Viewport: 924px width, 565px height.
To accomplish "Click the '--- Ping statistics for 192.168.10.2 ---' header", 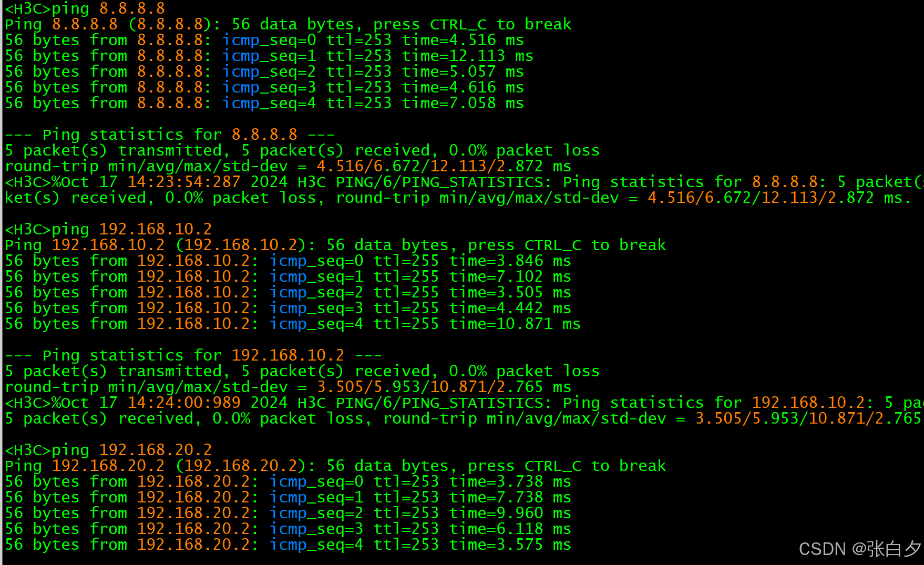I will coord(193,355).
